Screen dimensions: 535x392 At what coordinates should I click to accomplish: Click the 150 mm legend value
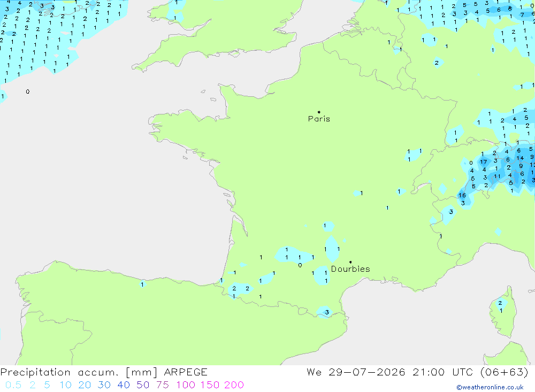[x=210, y=385]
